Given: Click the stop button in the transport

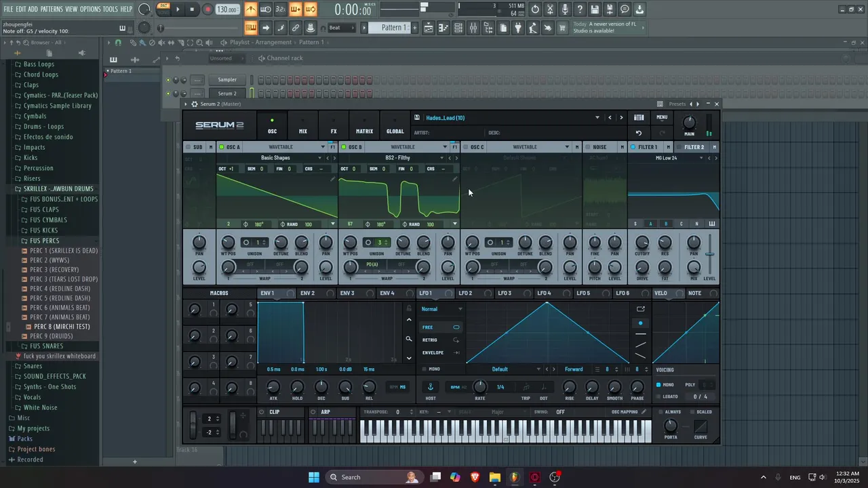Looking at the screenshot, I should [x=193, y=9].
